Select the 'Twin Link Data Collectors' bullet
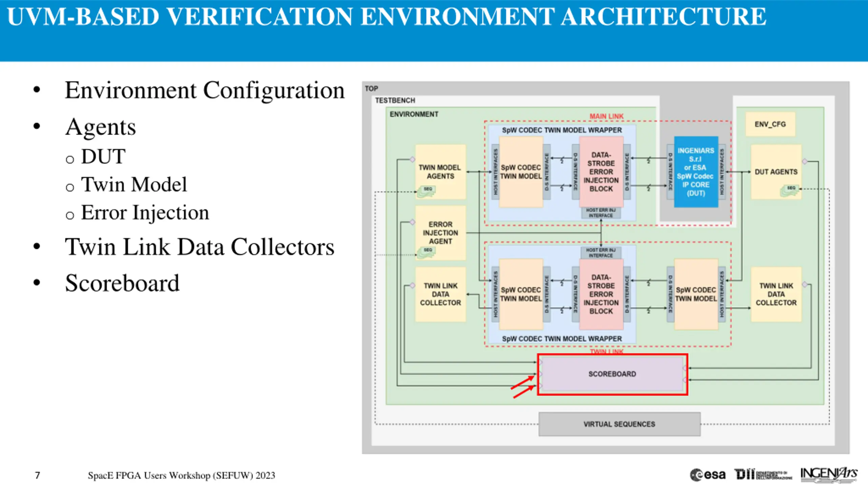 coord(200,247)
